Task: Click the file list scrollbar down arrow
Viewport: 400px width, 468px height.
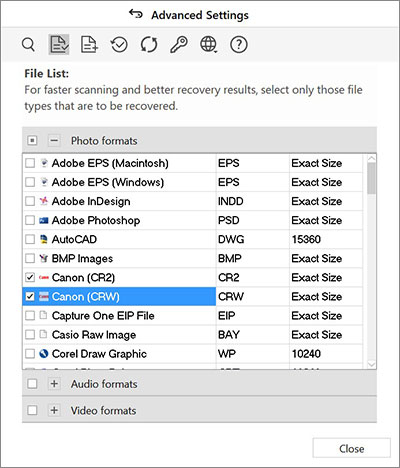Action: tap(371, 364)
